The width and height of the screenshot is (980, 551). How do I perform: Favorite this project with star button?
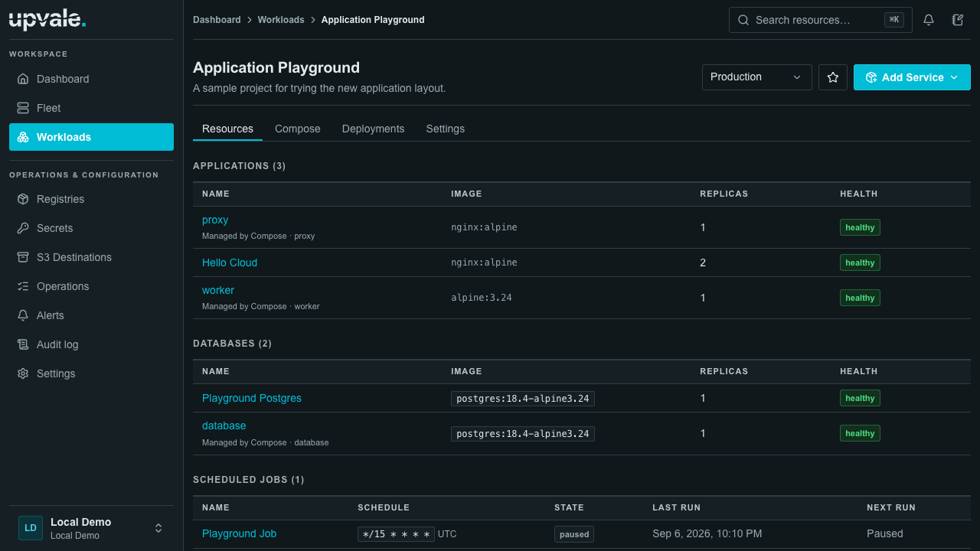point(833,77)
